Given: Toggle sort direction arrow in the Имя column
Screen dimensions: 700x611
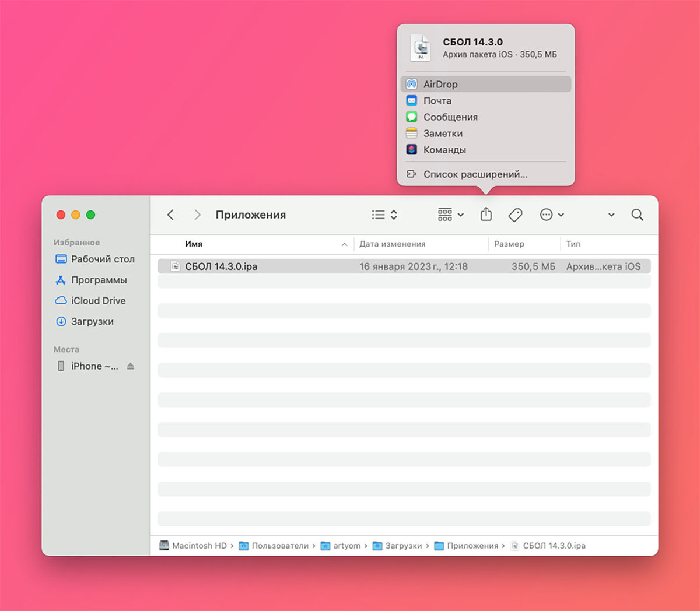Looking at the screenshot, I should point(344,245).
